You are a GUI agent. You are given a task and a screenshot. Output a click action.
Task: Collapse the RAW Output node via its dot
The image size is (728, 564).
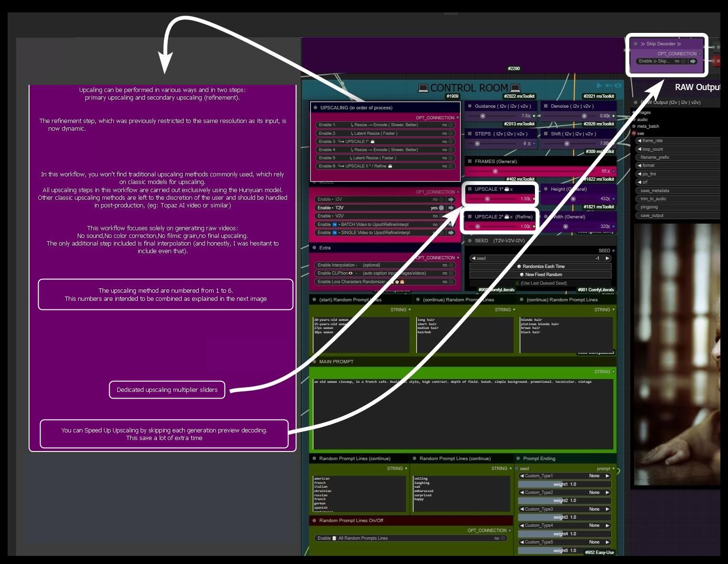point(636,103)
